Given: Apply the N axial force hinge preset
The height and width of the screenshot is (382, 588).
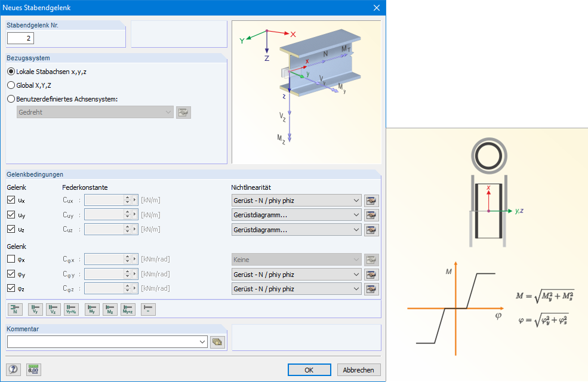Looking at the screenshot, I should pos(16,309).
